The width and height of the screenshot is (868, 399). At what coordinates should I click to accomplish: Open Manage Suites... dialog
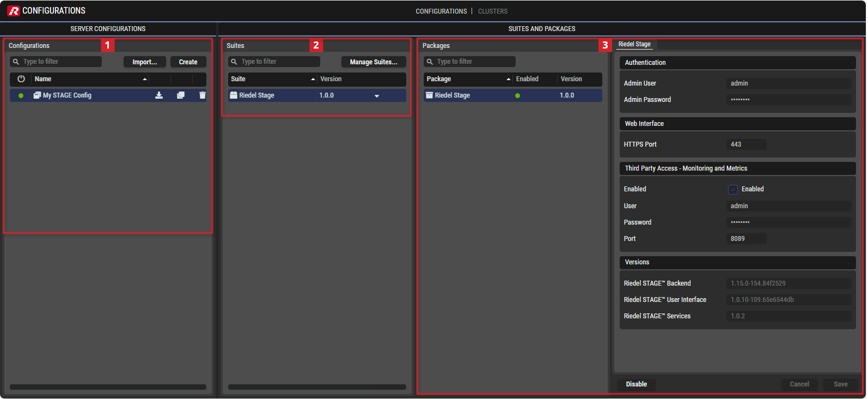[374, 62]
